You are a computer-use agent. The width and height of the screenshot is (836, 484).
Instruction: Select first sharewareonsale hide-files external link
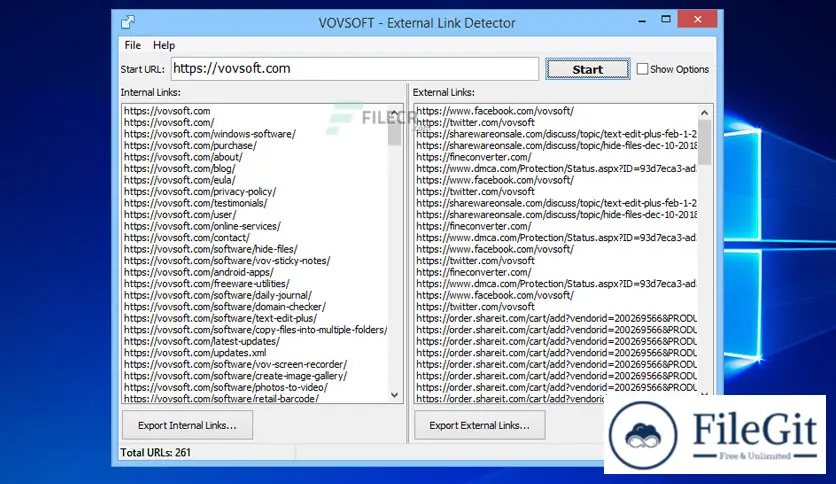pos(556,146)
